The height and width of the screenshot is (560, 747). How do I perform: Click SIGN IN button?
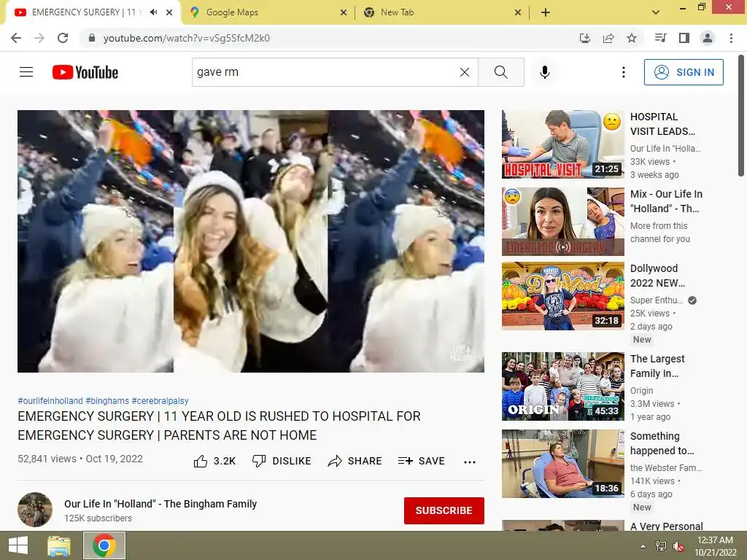[684, 72]
